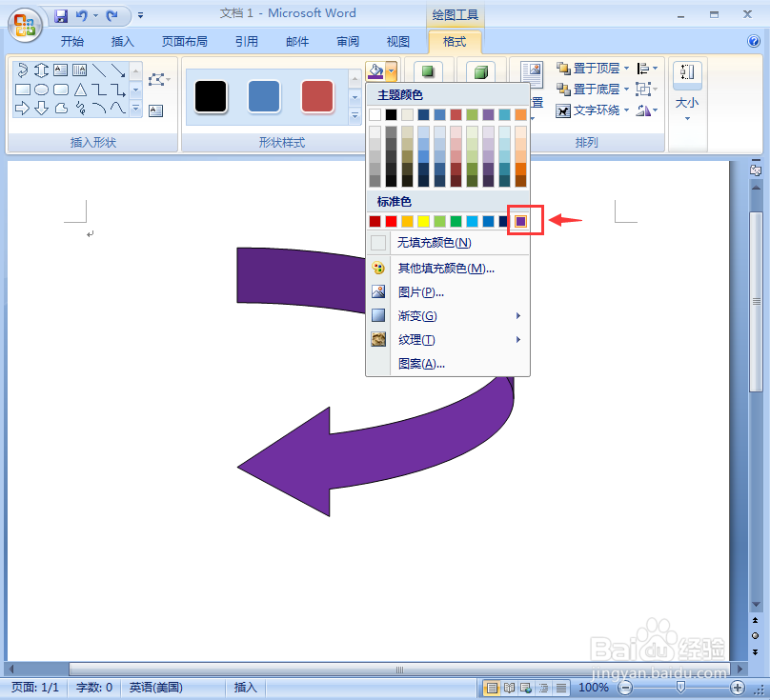Image resolution: width=770 pixels, height=700 pixels.
Task: Click the shape fill paint bucket
Action: pos(375,71)
